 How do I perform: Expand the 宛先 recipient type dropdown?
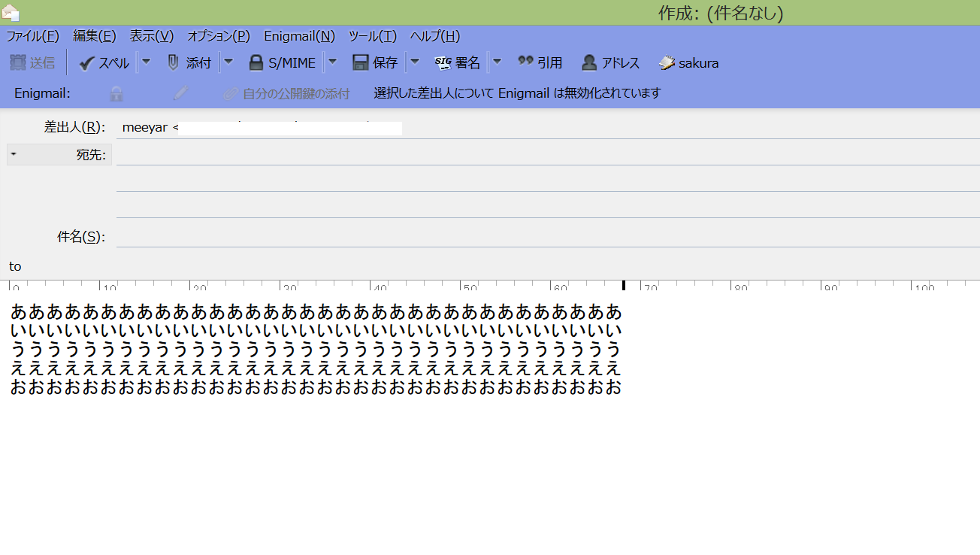point(14,155)
